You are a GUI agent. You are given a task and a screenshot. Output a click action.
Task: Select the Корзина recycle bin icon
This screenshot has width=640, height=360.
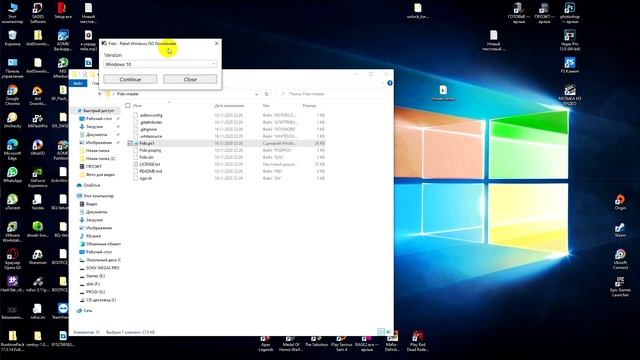pyautogui.click(x=12, y=38)
